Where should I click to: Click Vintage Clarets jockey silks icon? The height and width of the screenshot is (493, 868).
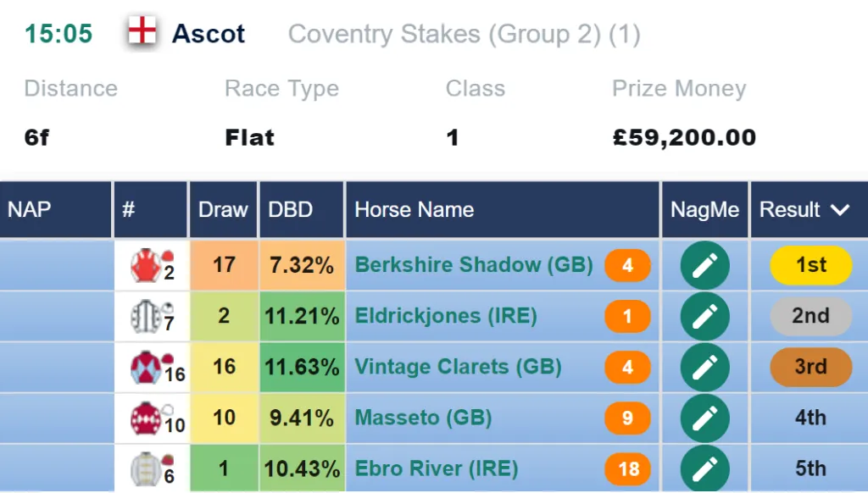pyautogui.click(x=146, y=367)
